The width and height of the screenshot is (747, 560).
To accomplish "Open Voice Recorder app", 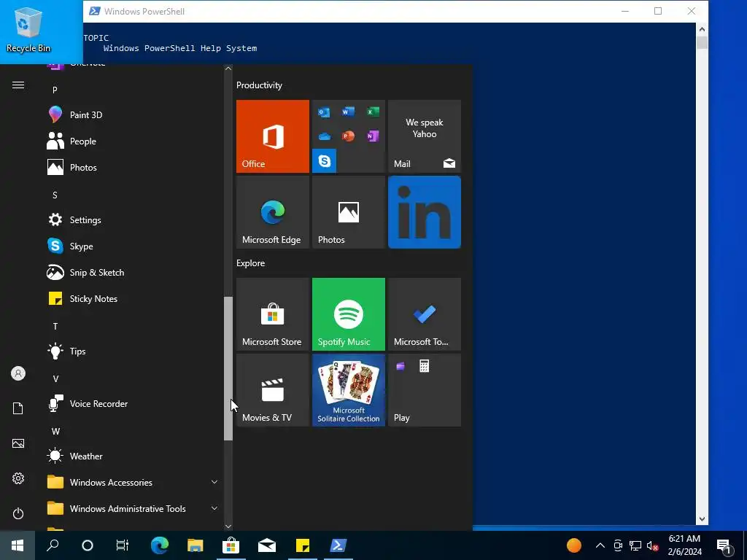I will [x=133, y=403].
